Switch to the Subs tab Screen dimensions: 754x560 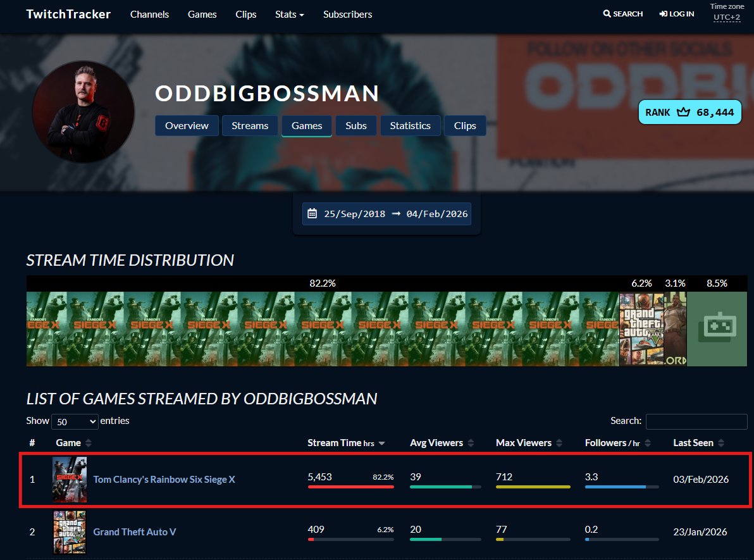click(356, 125)
